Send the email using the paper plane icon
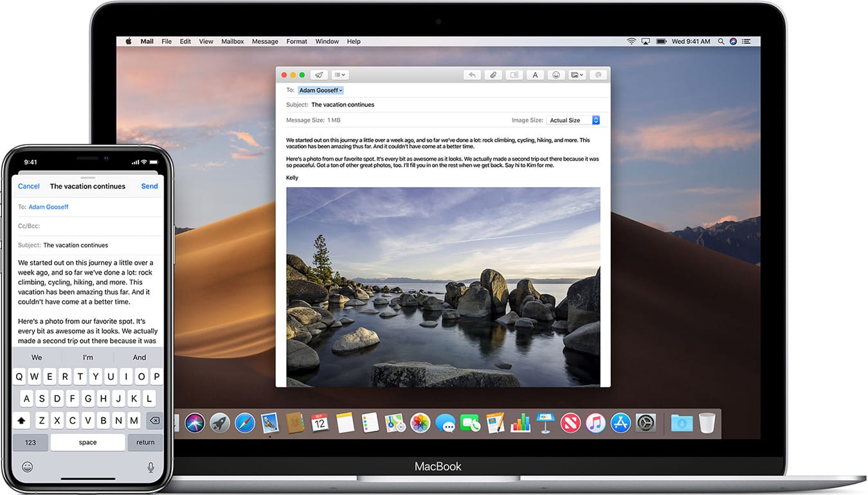This screenshot has width=868, height=495. pyautogui.click(x=319, y=75)
